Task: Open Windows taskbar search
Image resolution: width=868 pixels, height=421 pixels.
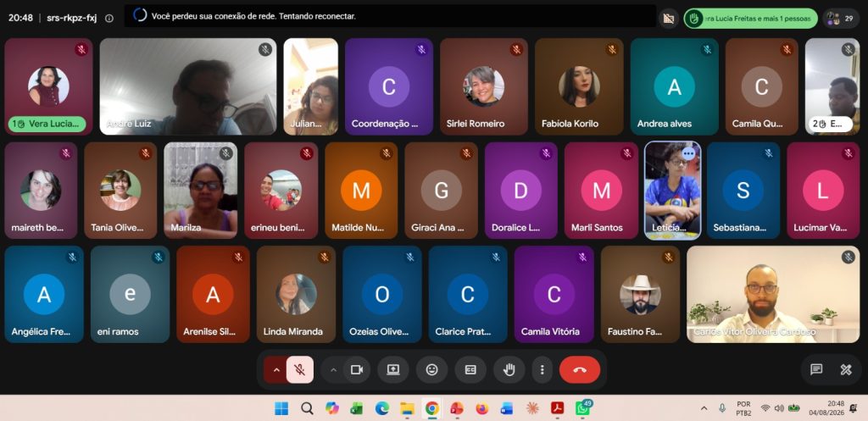Action: [307, 408]
